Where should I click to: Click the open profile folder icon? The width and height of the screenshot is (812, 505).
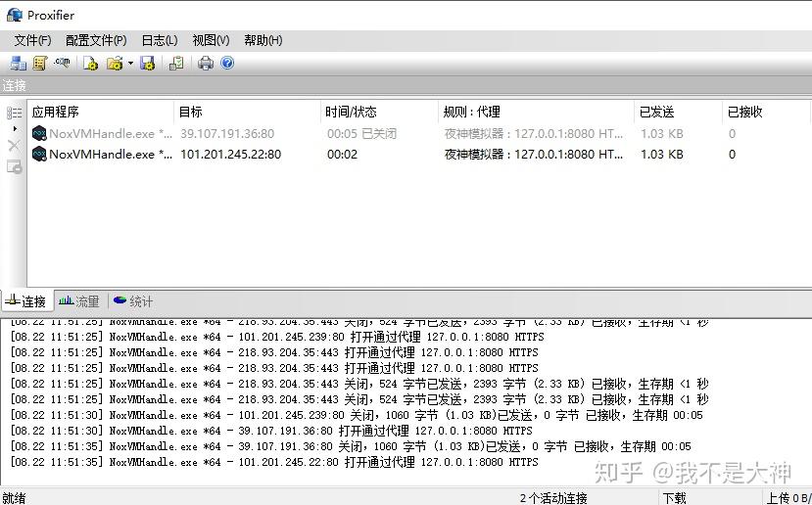click(115, 63)
